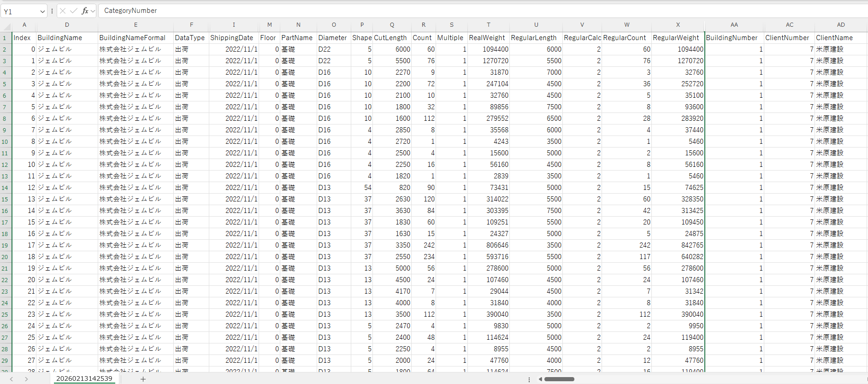Select the RegularWeight header cell
Screen dimensions: 868x384
(676, 38)
